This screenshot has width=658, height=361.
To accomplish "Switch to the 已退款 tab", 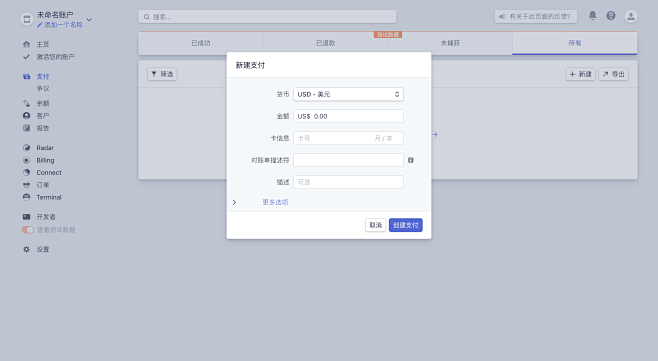I will (325, 43).
